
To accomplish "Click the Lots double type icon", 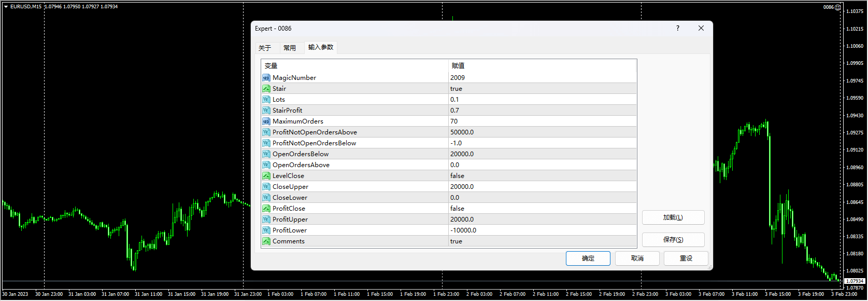I will [266, 100].
